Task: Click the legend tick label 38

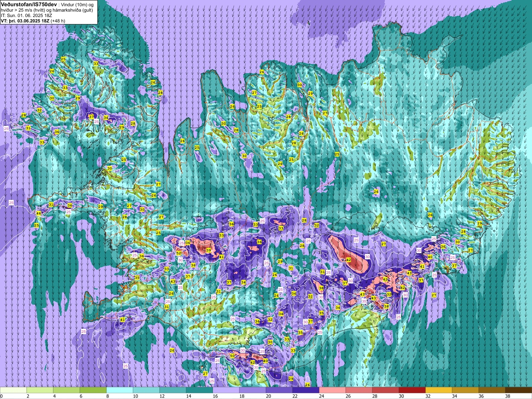Action: (x=507, y=396)
